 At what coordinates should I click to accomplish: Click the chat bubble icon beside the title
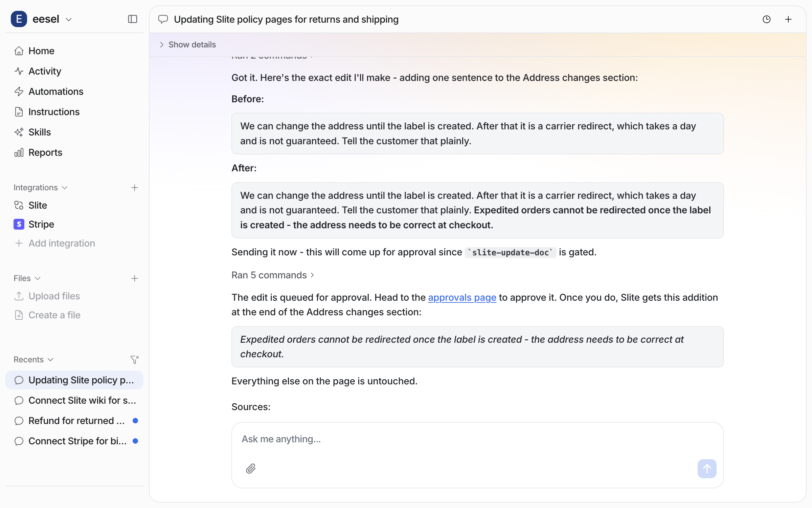coord(163,19)
